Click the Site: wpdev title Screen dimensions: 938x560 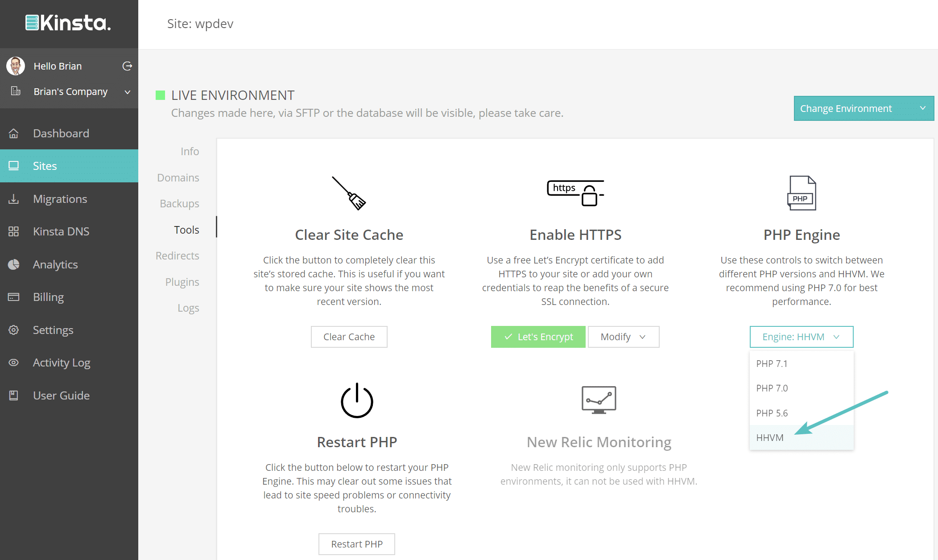pyautogui.click(x=200, y=24)
